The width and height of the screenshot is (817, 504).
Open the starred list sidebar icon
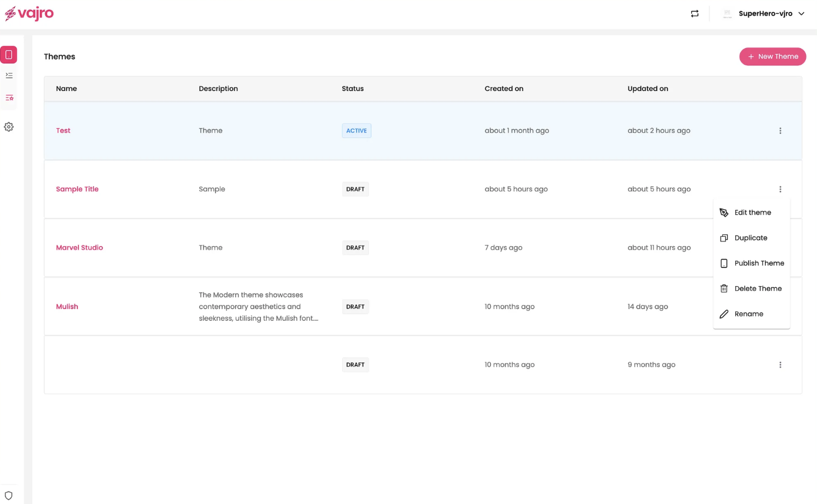click(x=9, y=98)
